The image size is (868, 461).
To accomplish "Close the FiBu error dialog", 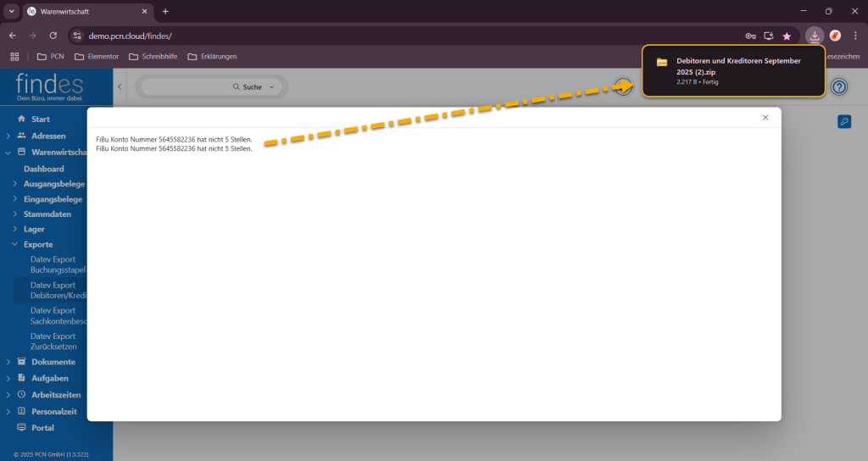I will tap(765, 118).
